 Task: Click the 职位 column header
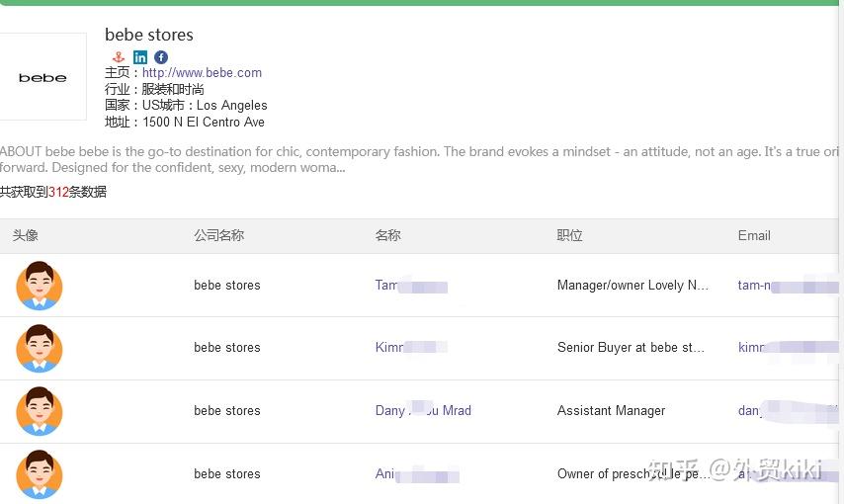click(570, 236)
